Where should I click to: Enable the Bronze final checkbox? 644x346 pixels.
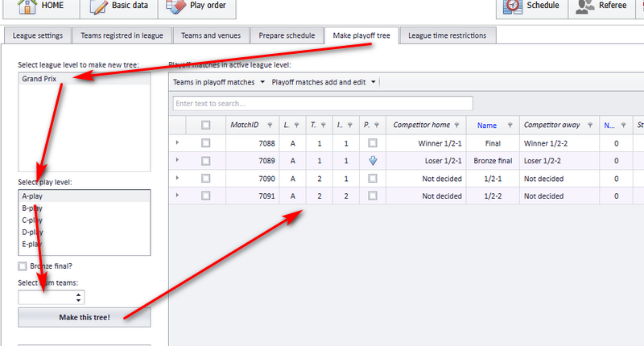coord(23,266)
